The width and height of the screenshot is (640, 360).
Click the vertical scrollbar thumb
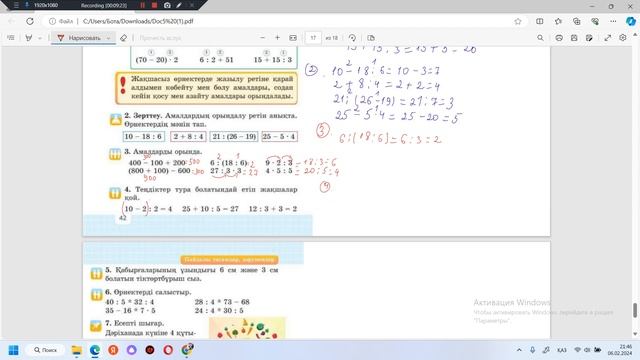[x=635, y=310]
